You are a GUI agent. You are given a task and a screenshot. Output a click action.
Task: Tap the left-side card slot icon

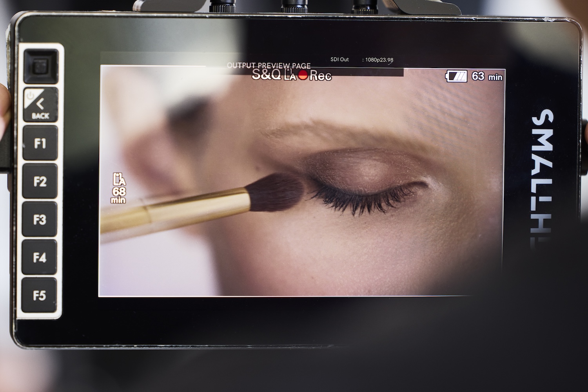coord(119,179)
